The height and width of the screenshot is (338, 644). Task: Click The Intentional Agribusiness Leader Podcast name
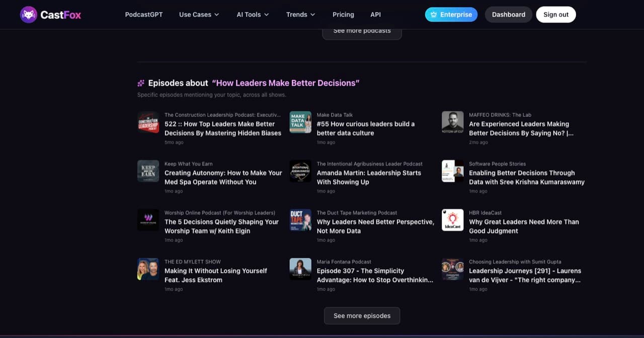coord(370,164)
